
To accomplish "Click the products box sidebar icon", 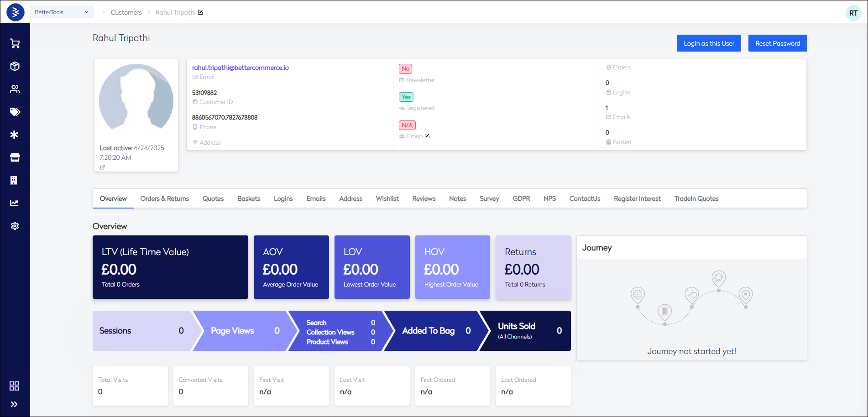I will click(x=15, y=66).
